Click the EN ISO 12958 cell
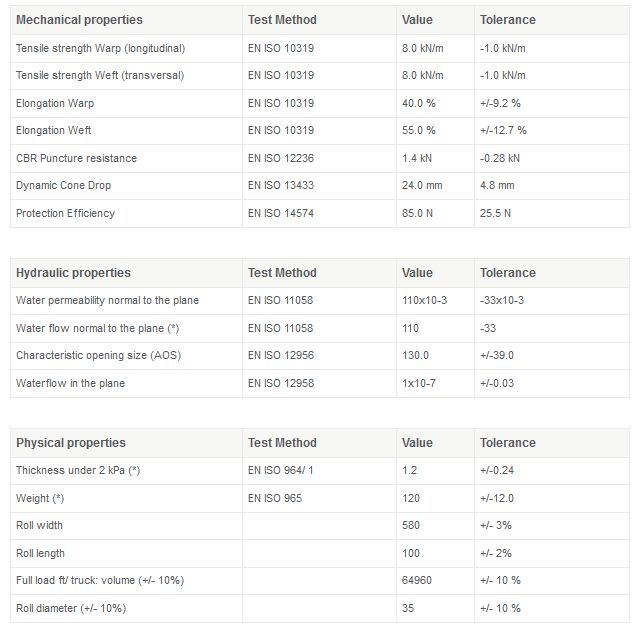 281,383
